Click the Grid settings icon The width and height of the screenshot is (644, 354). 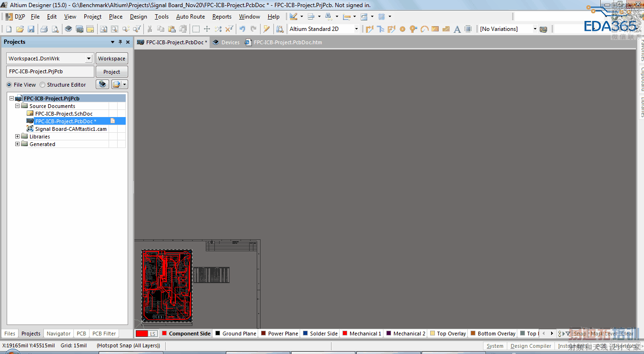pos(382,17)
